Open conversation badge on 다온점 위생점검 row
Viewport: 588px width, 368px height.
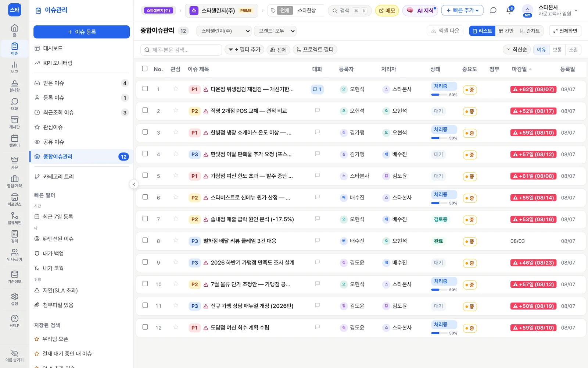(x=317, y=89)
